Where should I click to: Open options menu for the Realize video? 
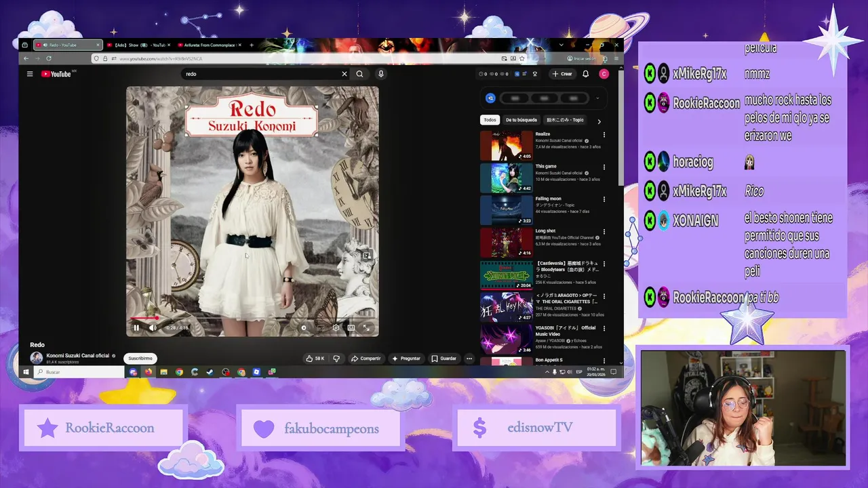coord(604,135)
